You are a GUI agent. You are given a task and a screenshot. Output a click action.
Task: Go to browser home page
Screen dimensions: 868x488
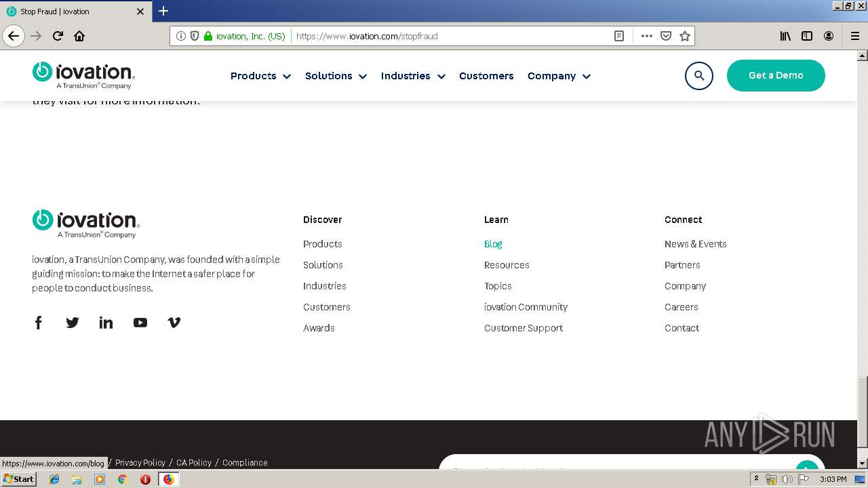click(x=79, y=36)
